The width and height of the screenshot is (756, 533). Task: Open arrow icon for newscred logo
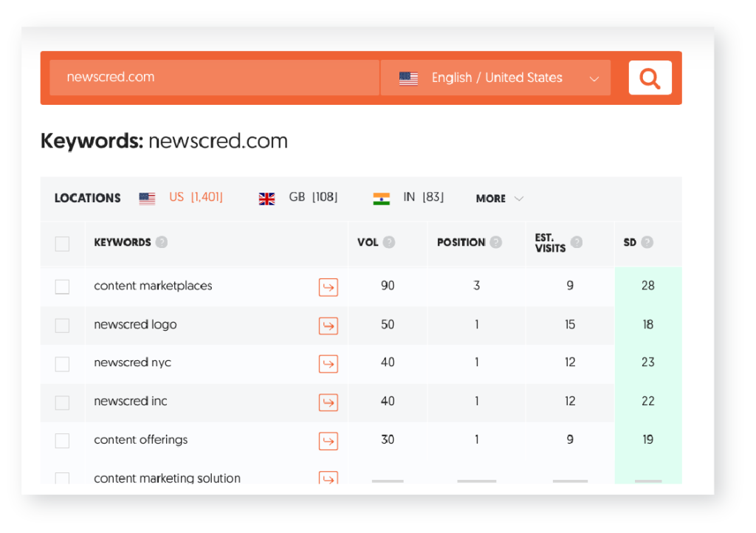click(x=329, y=326)
